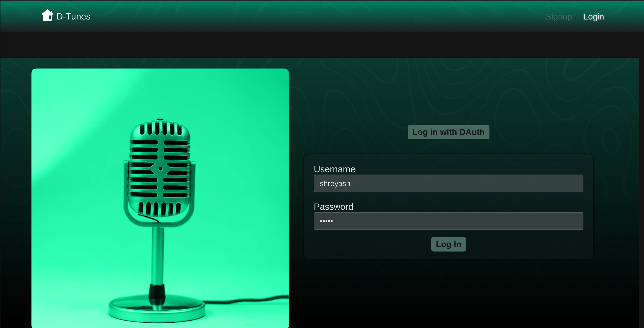Go to the Signup page
This screenshot has width=644, height=328.
(559, 17)
